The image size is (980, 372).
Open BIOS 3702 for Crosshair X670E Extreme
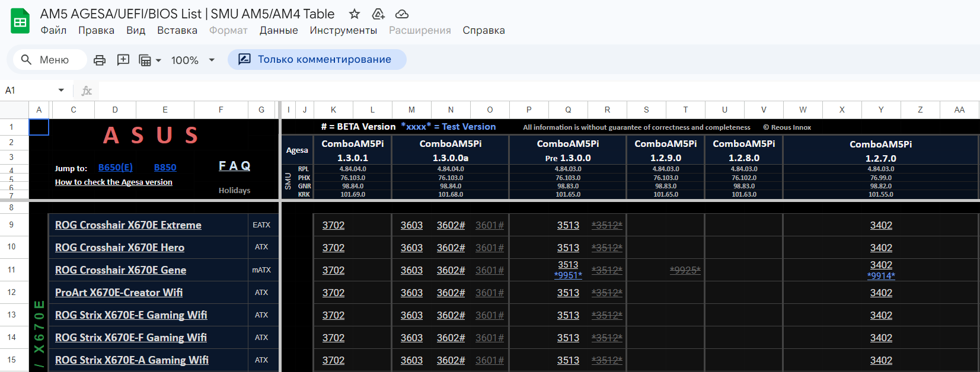pyautogui.click(x=333, y=225)
